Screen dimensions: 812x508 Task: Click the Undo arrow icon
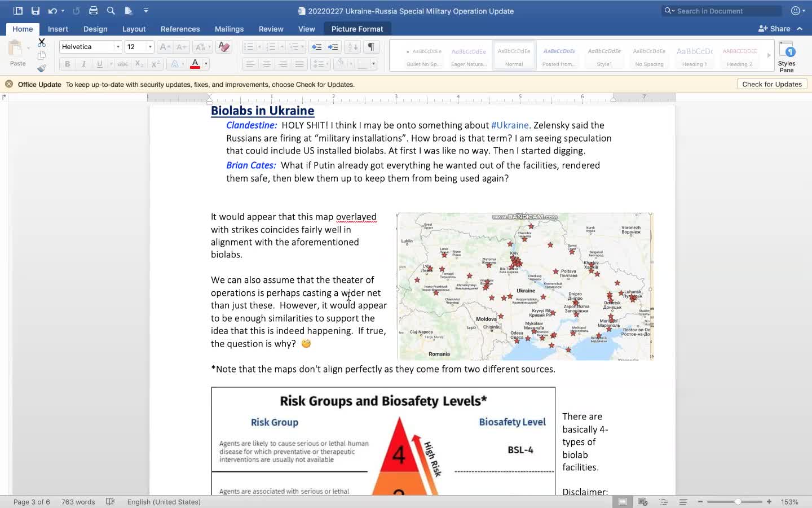[52, 11]
